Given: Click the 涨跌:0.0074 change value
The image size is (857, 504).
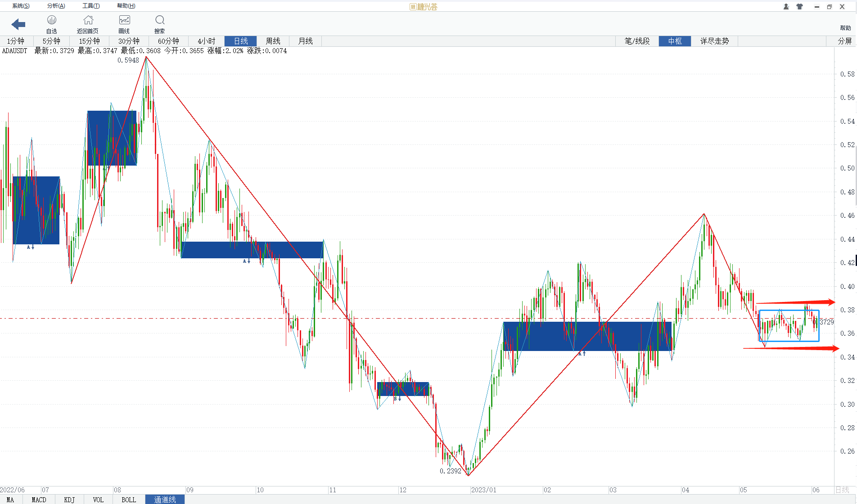Looking at the screenshot, I should click(x=267, y=51).
